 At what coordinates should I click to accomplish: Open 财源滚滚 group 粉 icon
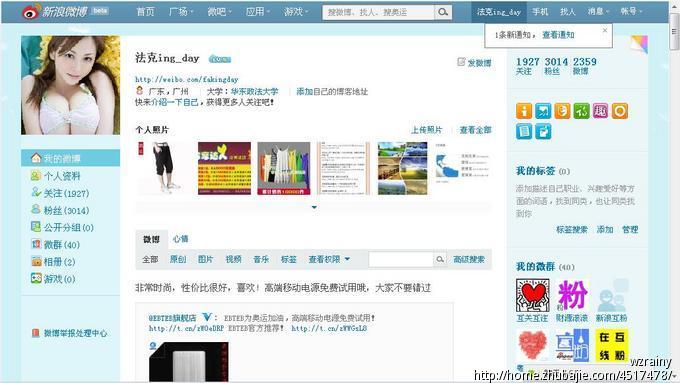click(x=572, y=295)
